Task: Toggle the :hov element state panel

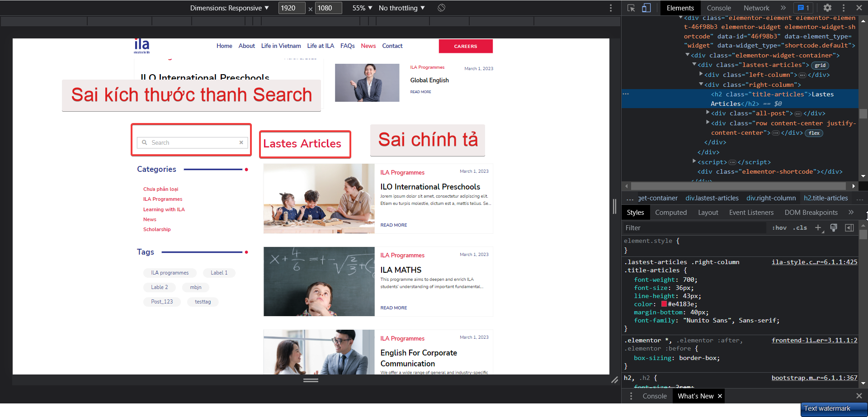Action: pos(779,228)
